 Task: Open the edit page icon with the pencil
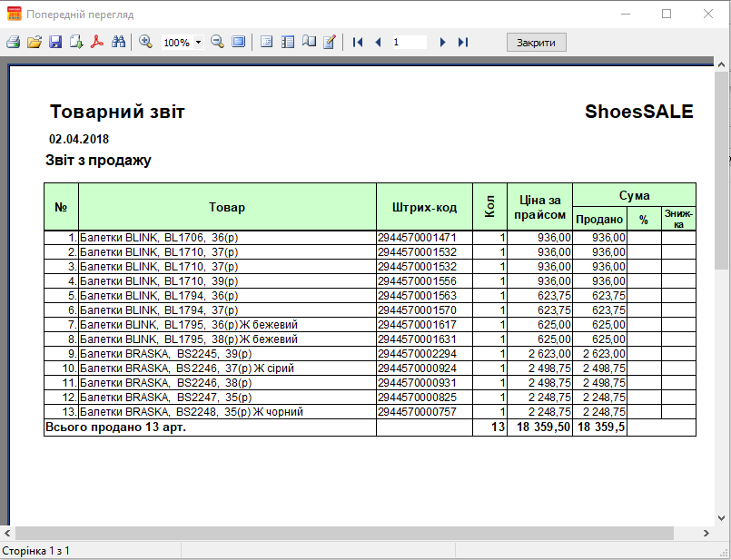pos(330,43)
